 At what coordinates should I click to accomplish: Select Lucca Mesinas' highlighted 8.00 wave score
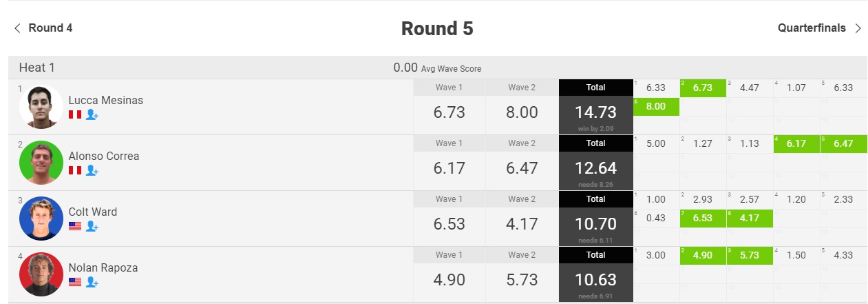[656, 107]
